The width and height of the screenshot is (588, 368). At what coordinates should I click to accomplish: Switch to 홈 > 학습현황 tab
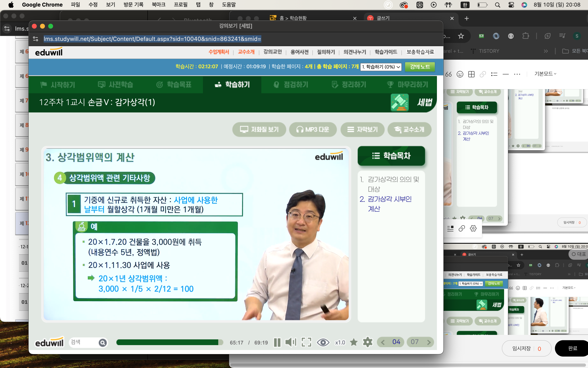point(293,18)
